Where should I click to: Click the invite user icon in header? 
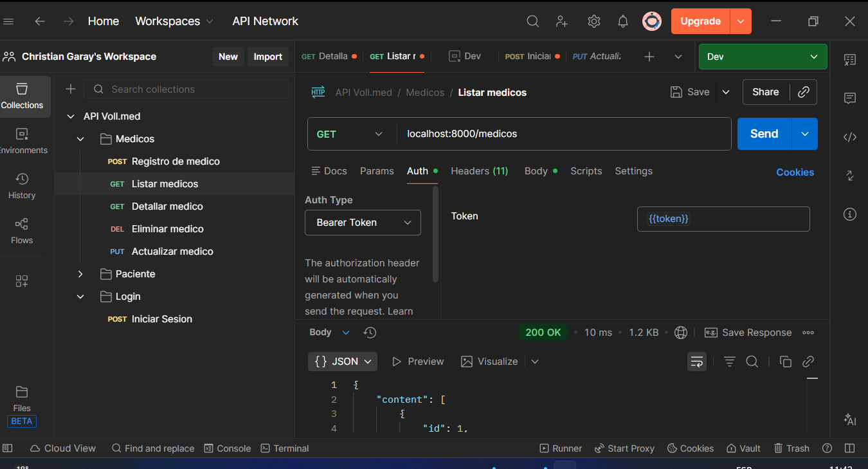pos(562,21)
